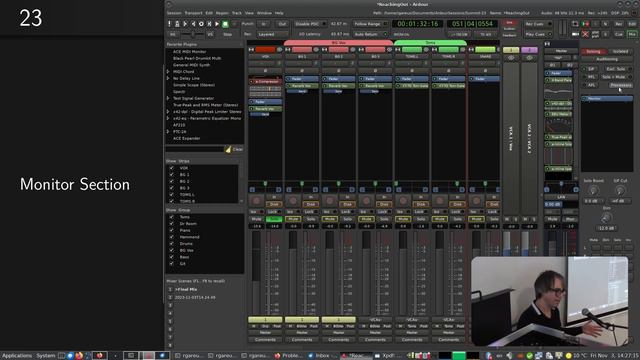Image resolution: width=640 pixels, height=360 pixels.
Task: Click the purple VCA 2 name button
Action: (529, 50)
